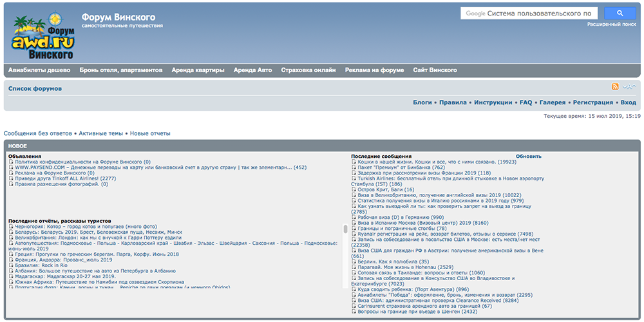Open the Аренда Авто menu item
The width and height of the screenshot is (644, 322).
[252, 70]
